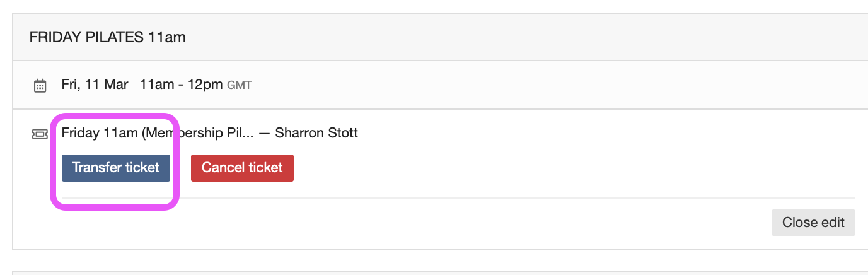Click the ticket icon beside Friday 11am
Image resolution: width=868 pixels, height=275 pixels.
(x=40, y=134)
